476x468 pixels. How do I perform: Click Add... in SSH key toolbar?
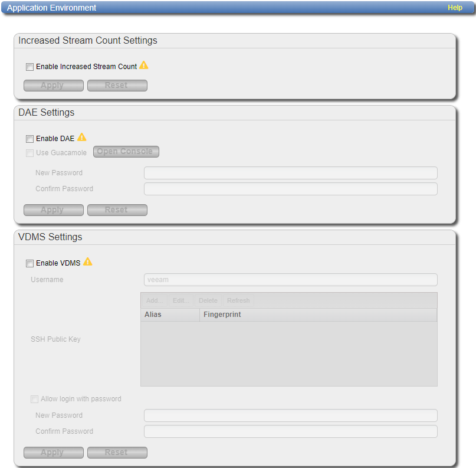click(x=155, y=300)
